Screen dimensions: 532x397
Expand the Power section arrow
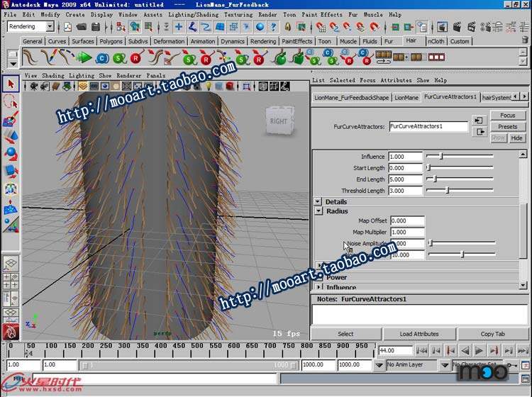click(x=319, y=276)
